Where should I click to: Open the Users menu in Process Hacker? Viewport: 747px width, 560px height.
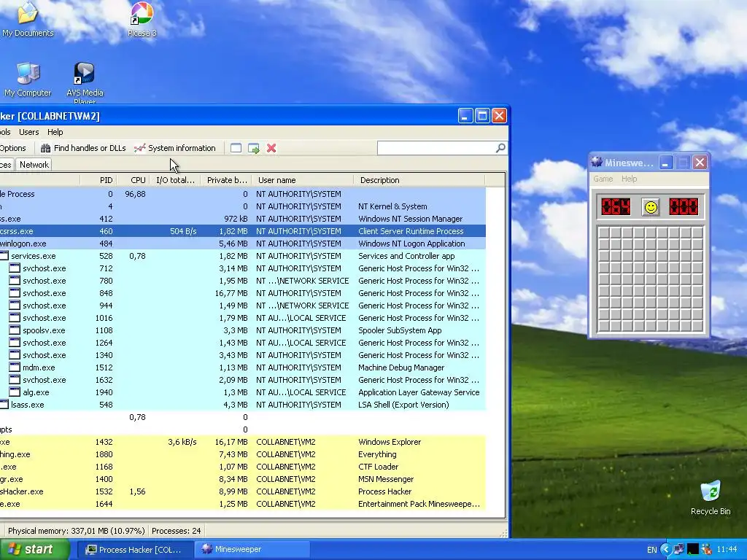point(29,132)
